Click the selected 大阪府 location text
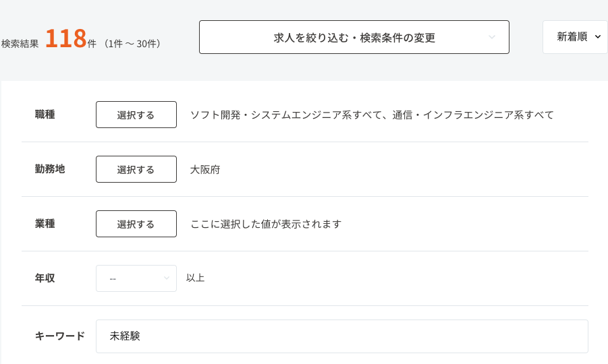The width and height of the screenshot is (608, 364). 205,170
